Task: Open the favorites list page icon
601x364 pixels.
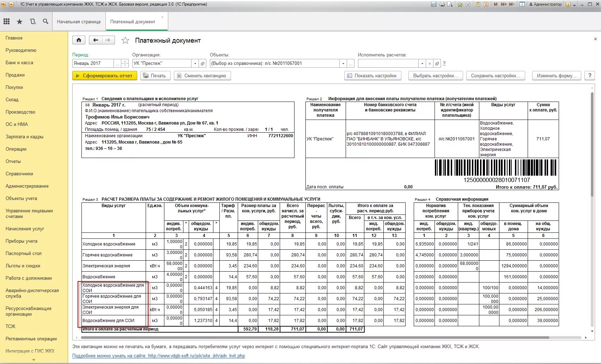Action: point(468,4)
